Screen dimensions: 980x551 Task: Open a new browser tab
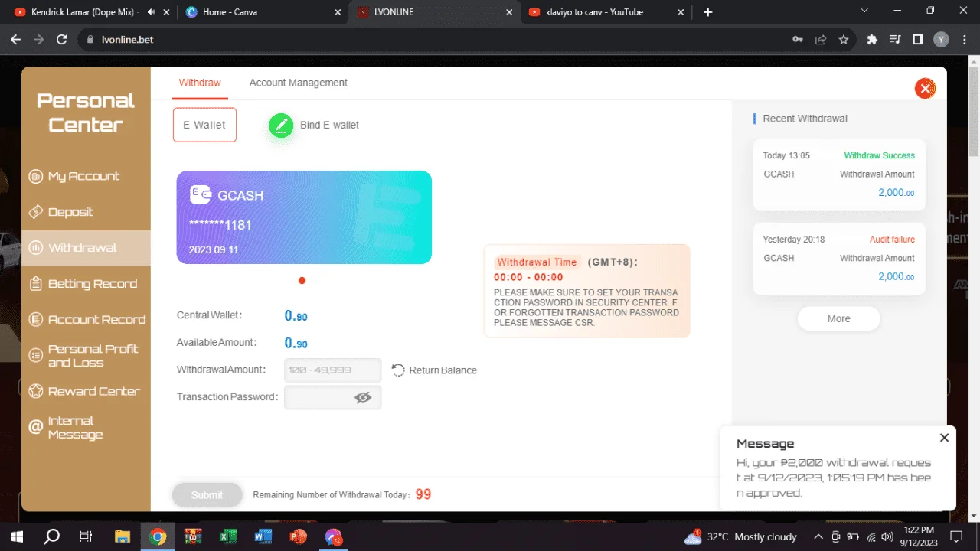click(x=707, y=12)
